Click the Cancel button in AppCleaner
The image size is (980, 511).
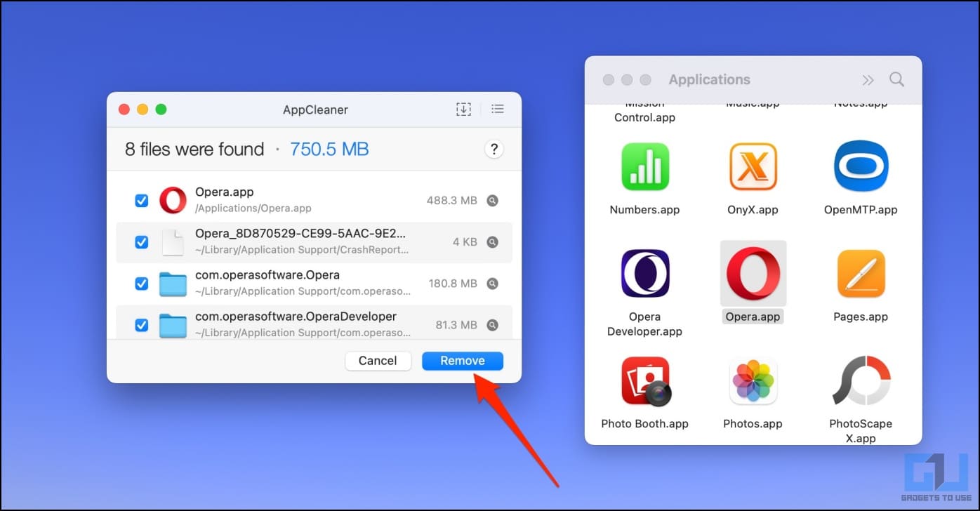pyautogui.click(x=378, y=361)
